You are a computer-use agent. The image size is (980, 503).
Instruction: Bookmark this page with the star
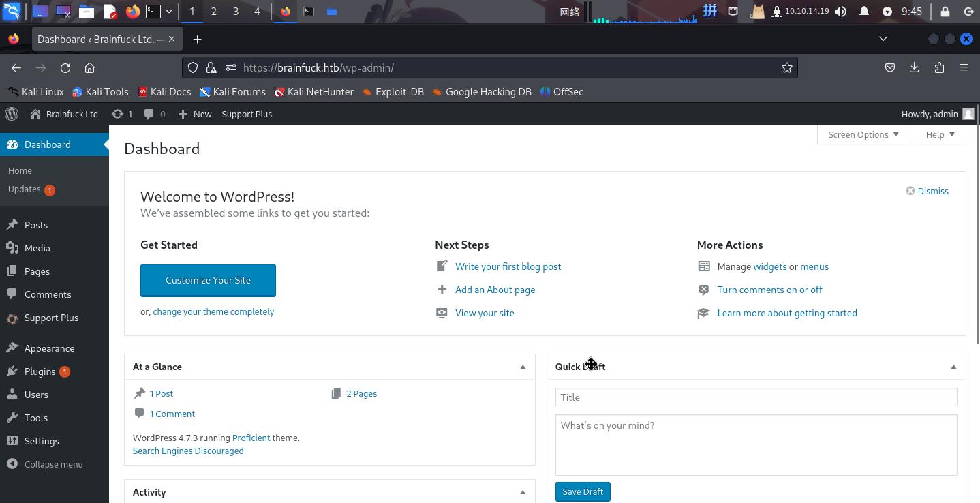coord(786,67)
